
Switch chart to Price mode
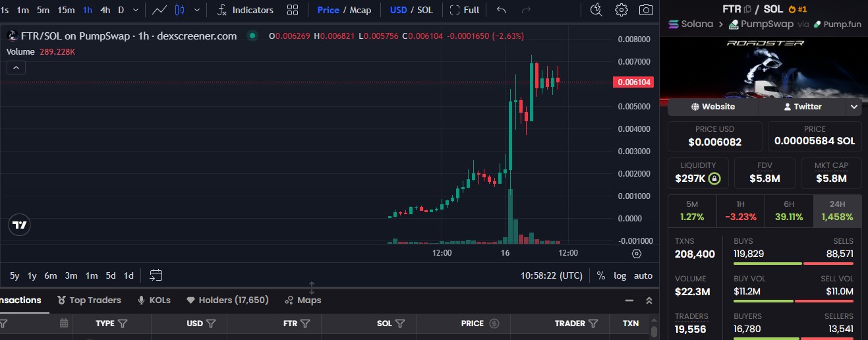click(328, 10)
